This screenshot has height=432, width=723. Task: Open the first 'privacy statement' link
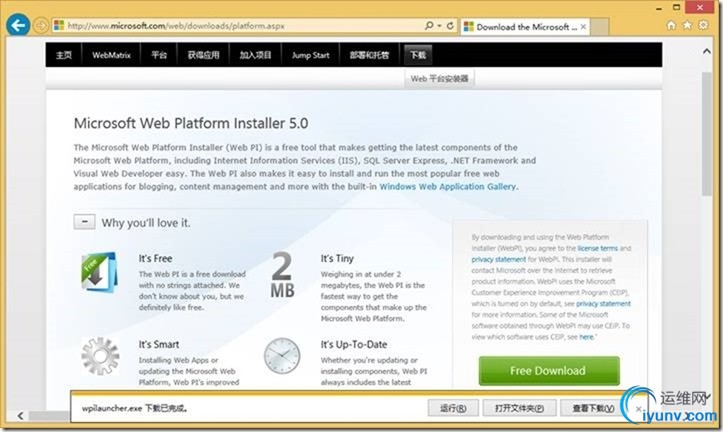pyautogui.click(x=498, y=259)
